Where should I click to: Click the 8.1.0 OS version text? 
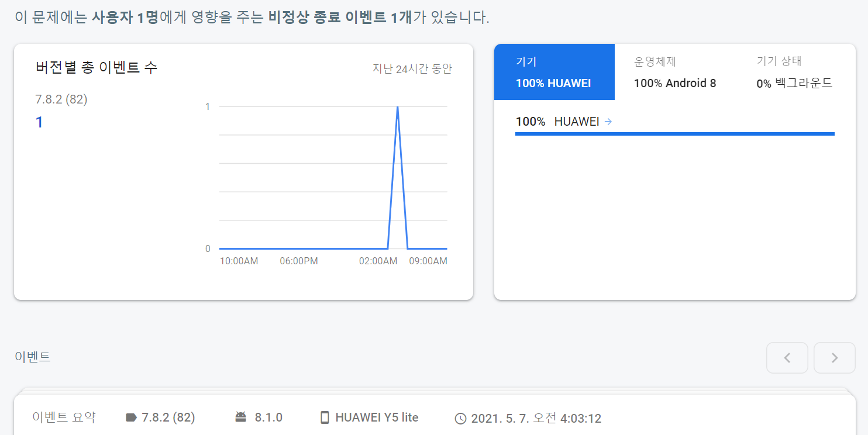pos(268,417)
